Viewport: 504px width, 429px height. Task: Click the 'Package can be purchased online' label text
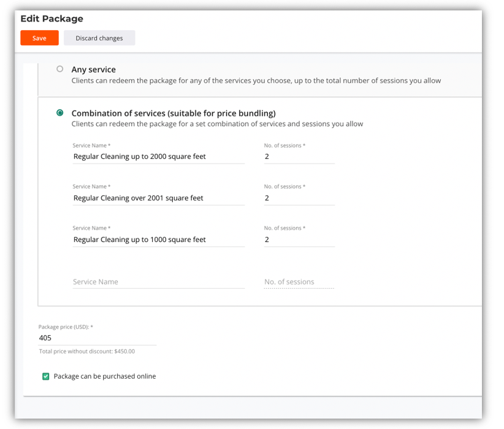pyautogui.click(x=105, y=376)
